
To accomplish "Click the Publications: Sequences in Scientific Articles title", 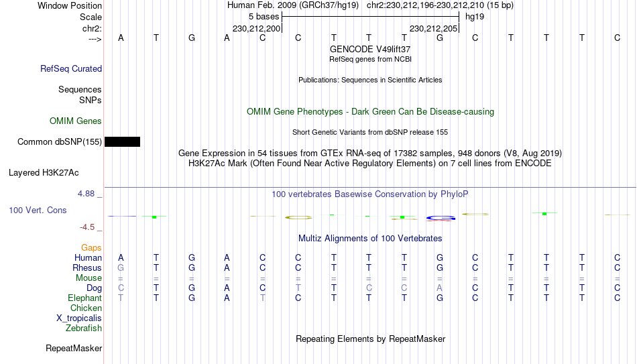I will (x=370, y=80).
